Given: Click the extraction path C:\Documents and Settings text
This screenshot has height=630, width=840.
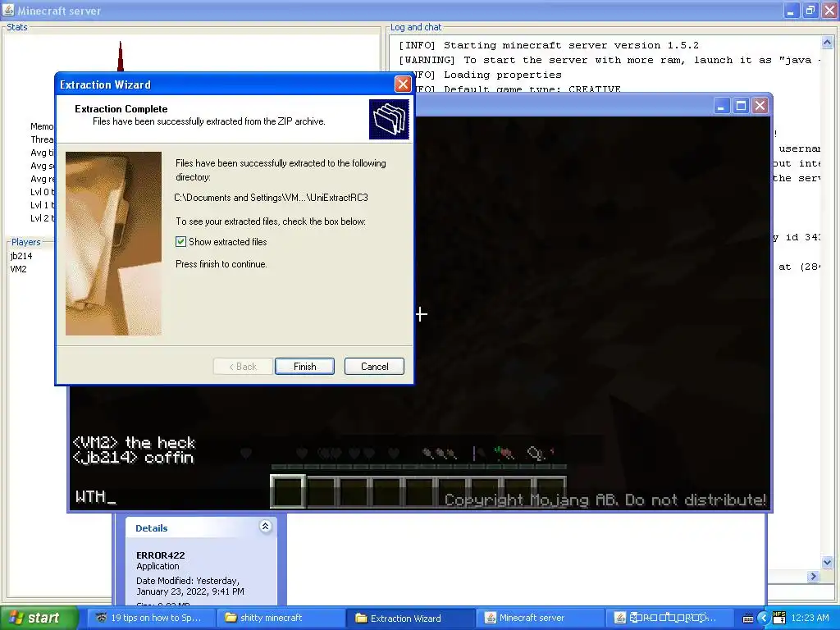Looking at the screenshot, I should 271,197.
